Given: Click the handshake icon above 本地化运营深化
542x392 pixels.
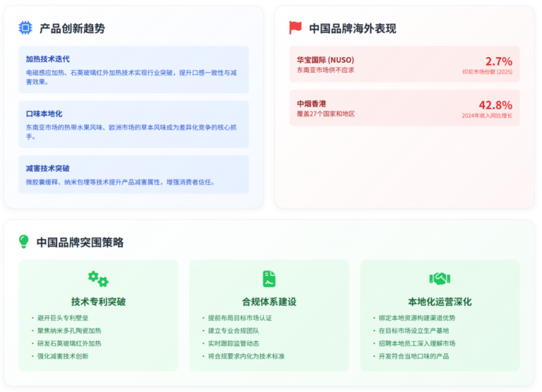Looking at the screenshot, I should (x=440, y=278).
